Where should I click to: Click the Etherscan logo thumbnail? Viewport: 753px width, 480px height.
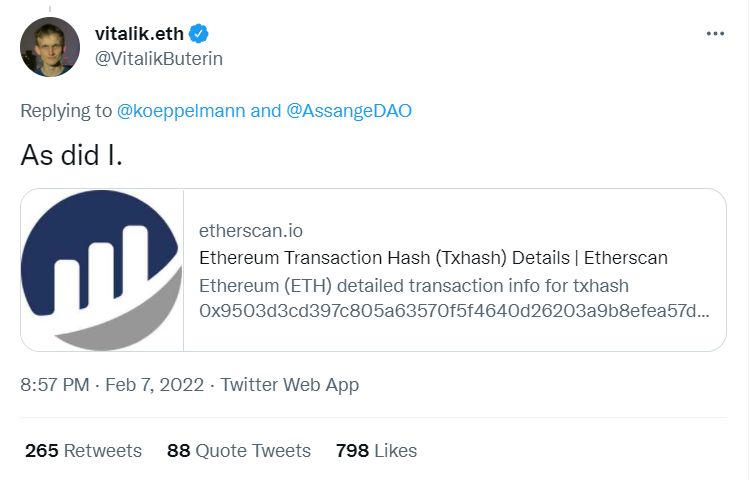[x=101, y=270]
